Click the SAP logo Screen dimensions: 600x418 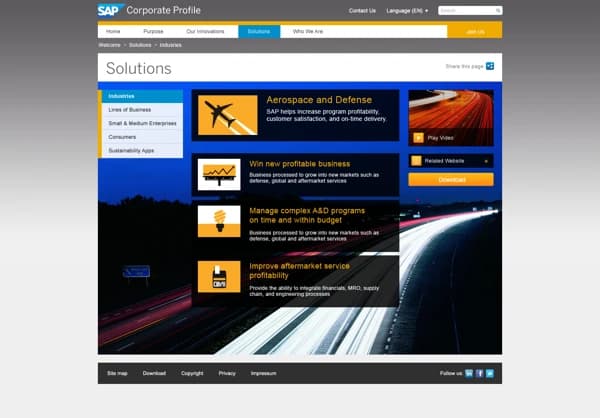click(111, 10)
